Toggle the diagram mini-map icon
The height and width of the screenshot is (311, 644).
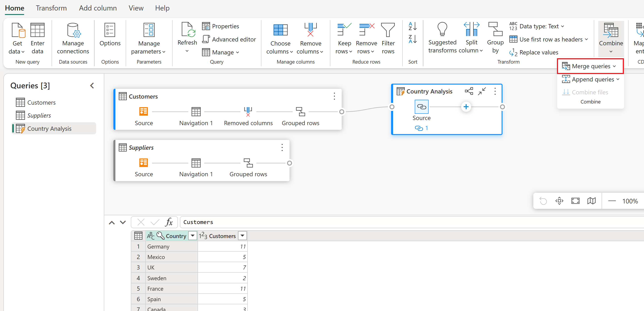(x=591, y=201)
